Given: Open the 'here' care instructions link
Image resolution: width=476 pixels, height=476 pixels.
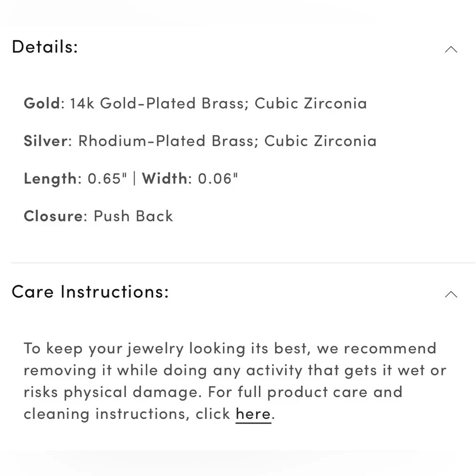Looking at the screenshot, I should pos(253,414).
